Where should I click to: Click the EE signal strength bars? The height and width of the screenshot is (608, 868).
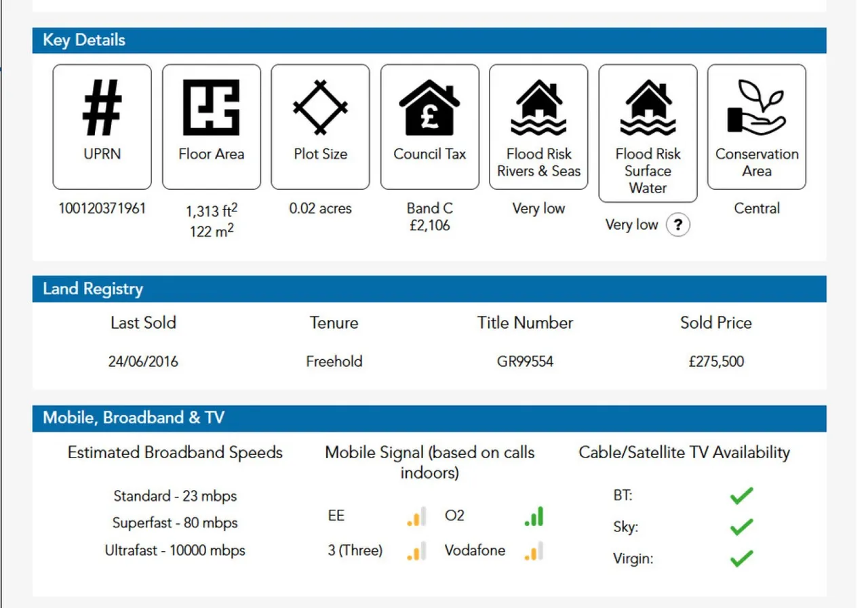click(x=416, y=517)
